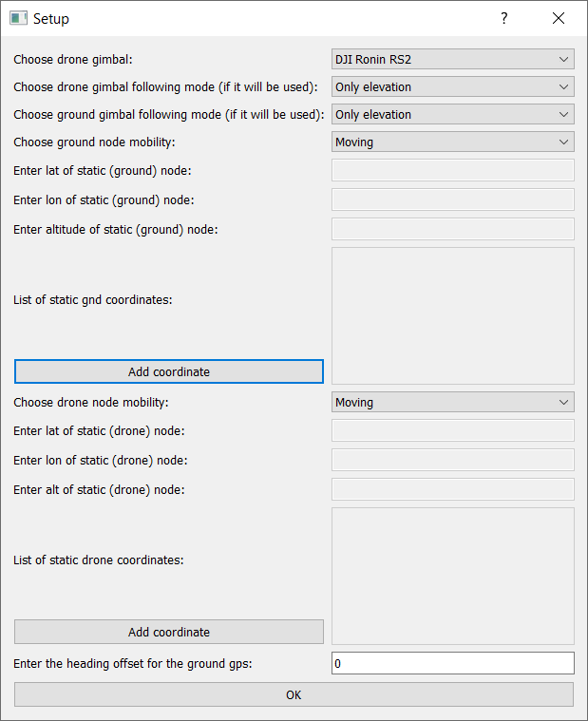
Task: Click lat of static ground node field
Action: [452, 170]
